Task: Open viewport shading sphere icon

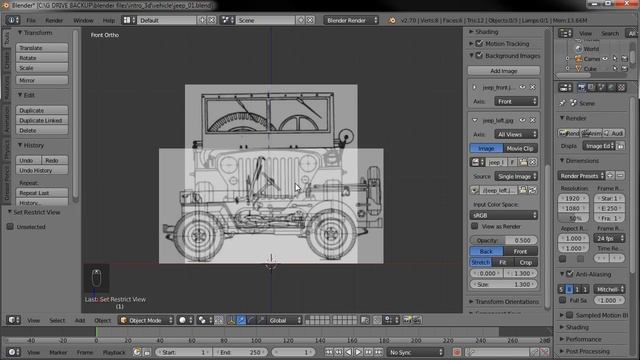Action: click(x=184, y=320)
